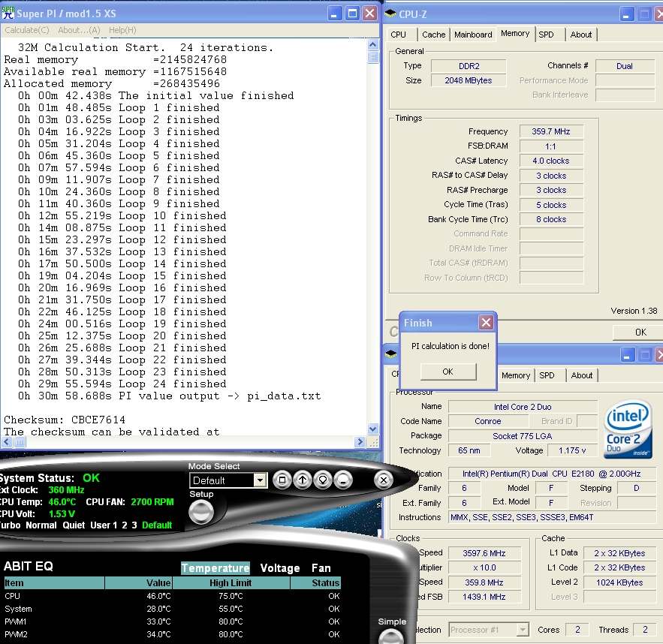Viewport: 663px width, 644px height.
Task: Select the SPD tab in lower CPU-Z
Action: [547, 375]
